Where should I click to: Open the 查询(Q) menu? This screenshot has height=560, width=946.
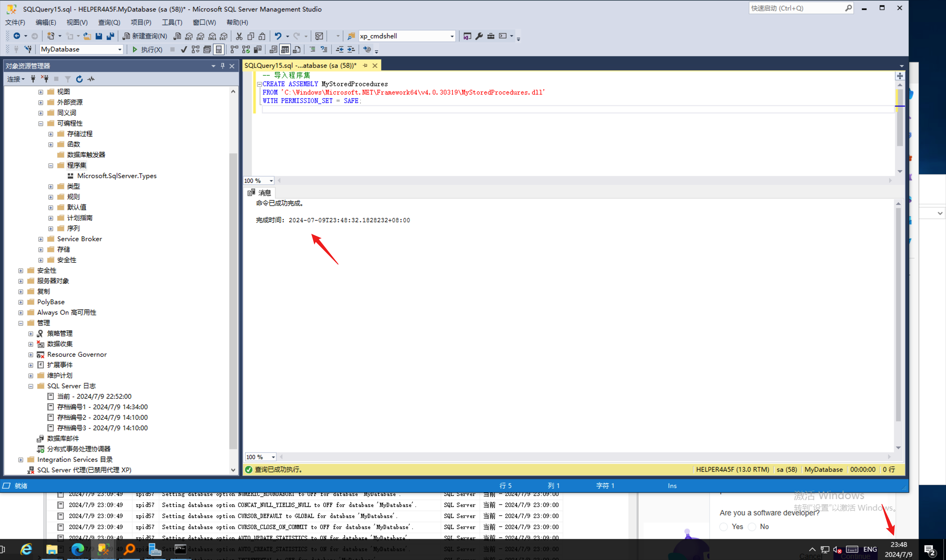pyautogui.click(x=109, y=22)
